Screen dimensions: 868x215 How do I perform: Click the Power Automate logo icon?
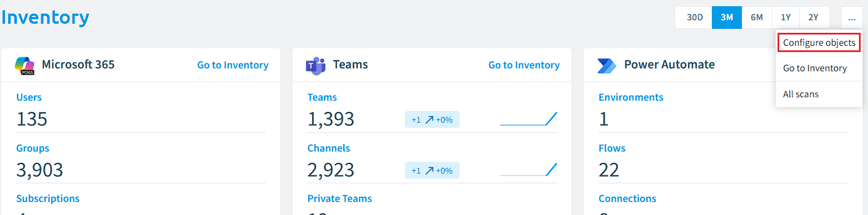pyautogui.click(x=607, y=66)
